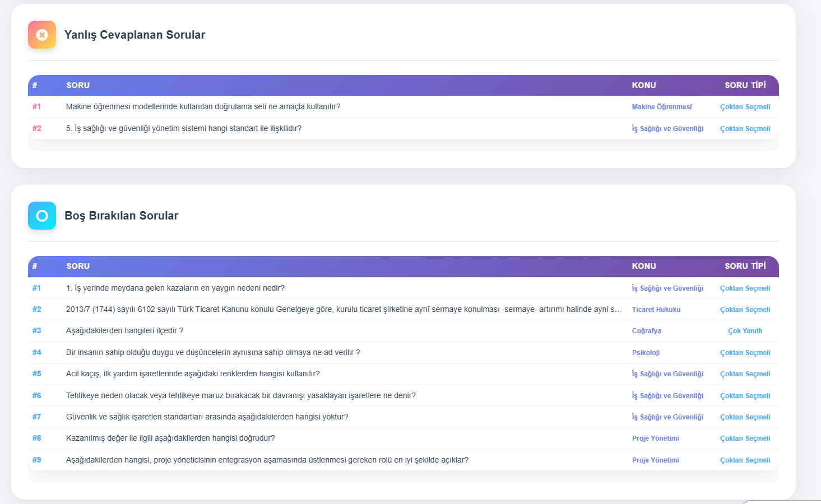Click SORU TİPİ header in blank questions table
This screenshot has width=821, height=504.
[745, 266]
